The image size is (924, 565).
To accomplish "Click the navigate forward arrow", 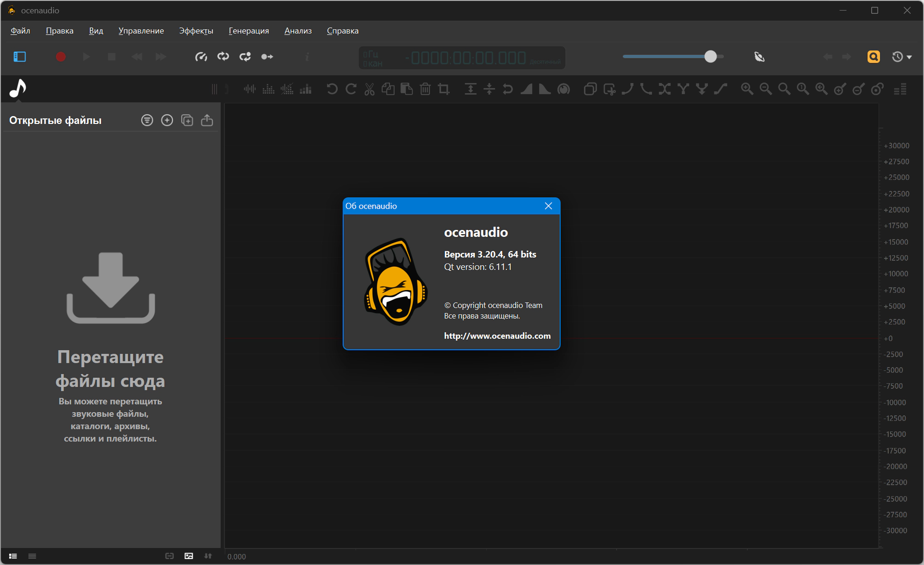I will pos(847,57).
